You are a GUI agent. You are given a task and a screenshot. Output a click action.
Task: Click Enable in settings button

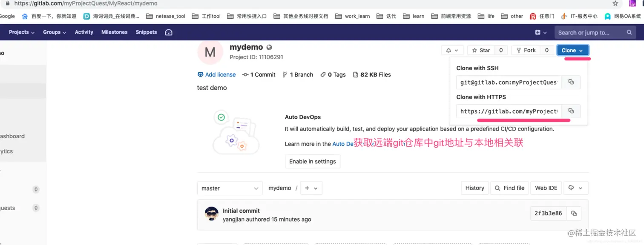click(x=313, y=161)
